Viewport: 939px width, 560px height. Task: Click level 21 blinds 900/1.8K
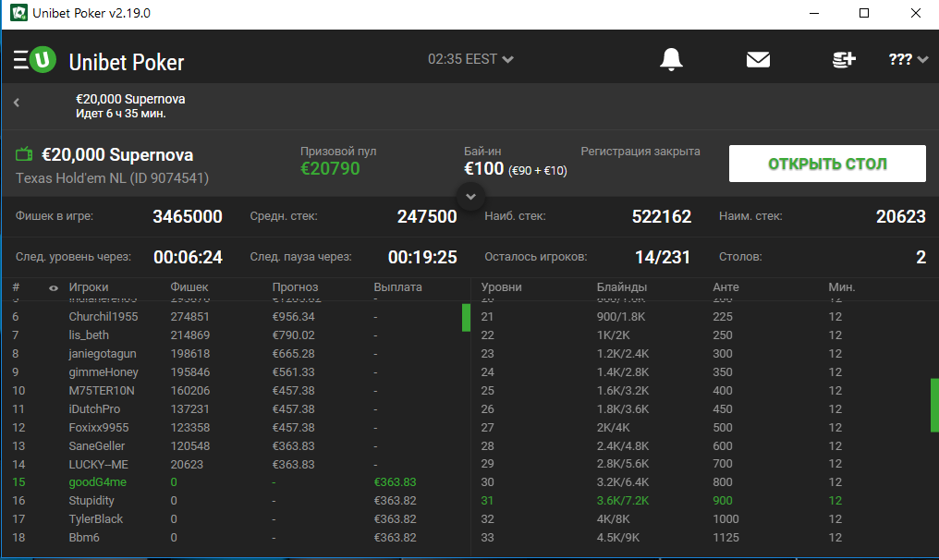pos(621,317)
